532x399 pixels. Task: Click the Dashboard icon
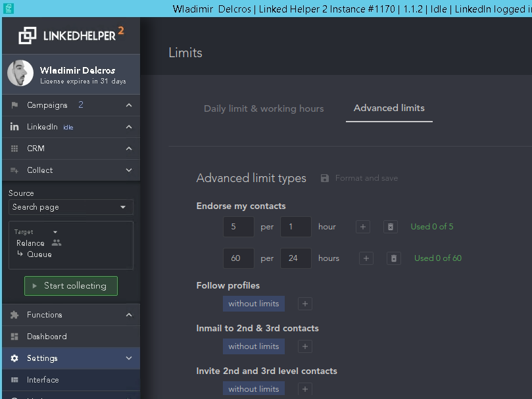(x=14, y=337)
